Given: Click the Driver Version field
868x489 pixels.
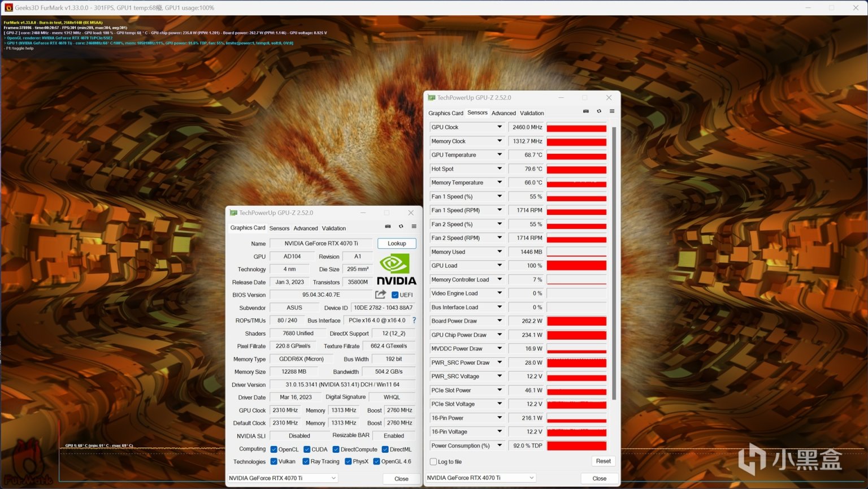Looking at the screenshot, I should [342, 384].
